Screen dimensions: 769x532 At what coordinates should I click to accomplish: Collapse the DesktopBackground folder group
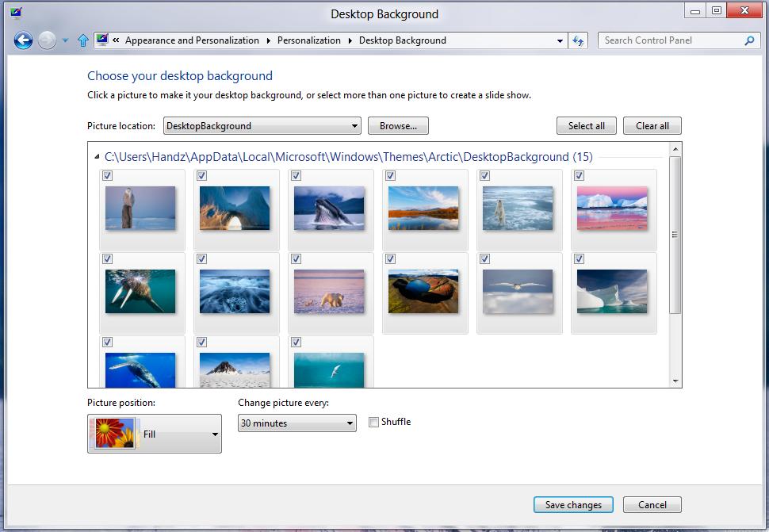97,157
